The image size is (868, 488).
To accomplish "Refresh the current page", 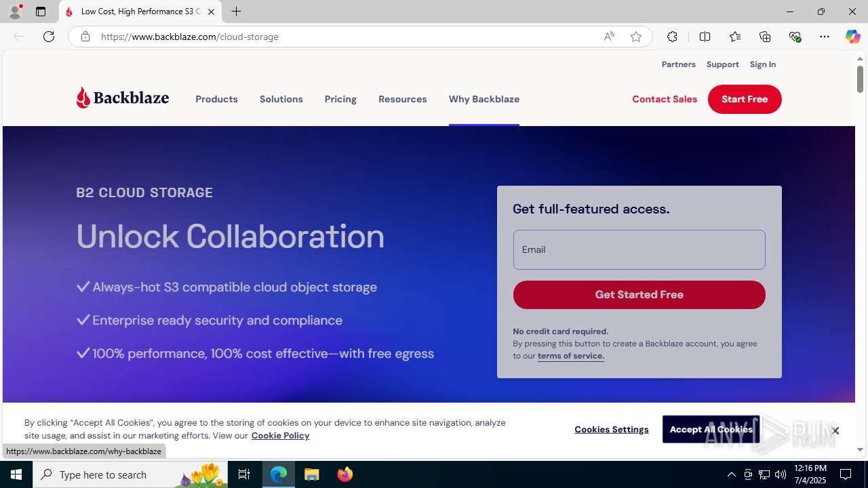I will (49, 37).
